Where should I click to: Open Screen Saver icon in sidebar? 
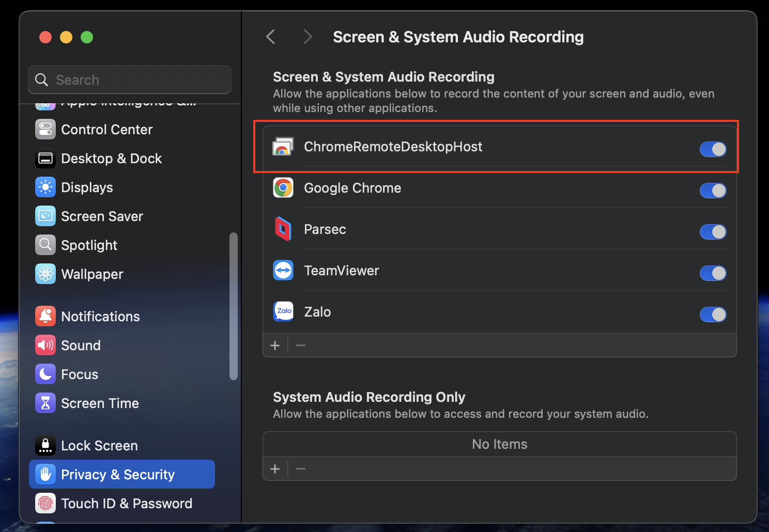pos(45,216)
